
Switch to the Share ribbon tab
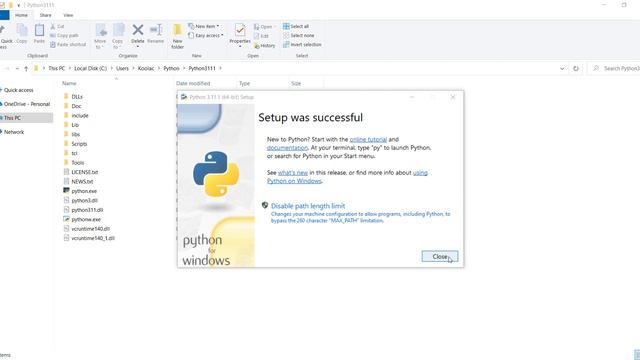click(45, 15)
